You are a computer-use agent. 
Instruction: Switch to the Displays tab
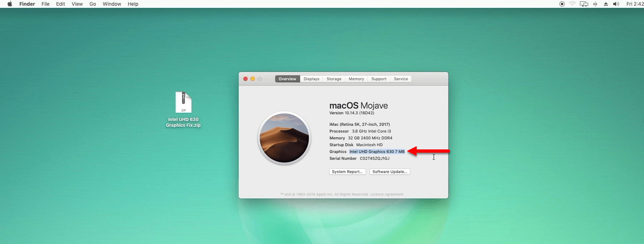click(311, 79)
